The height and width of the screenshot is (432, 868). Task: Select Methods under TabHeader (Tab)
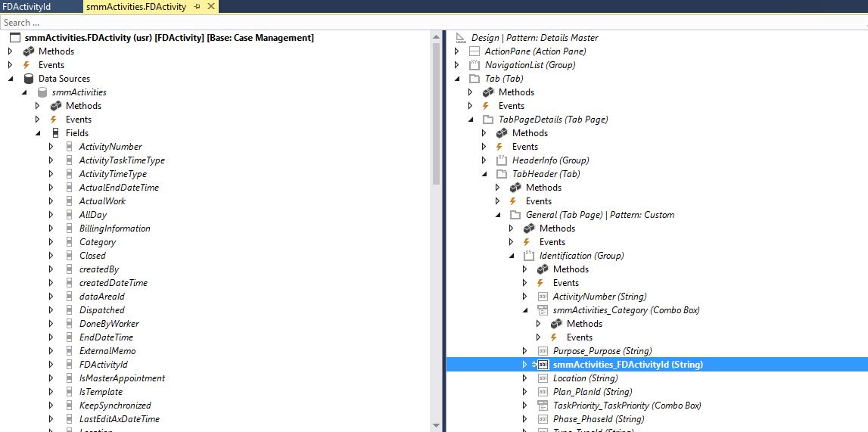click(543, 188)
